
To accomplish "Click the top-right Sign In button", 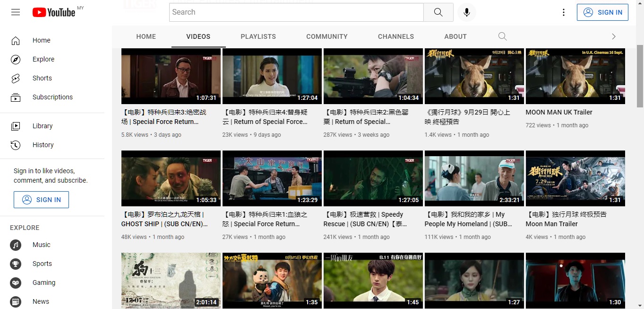I will tap(602, 12).
